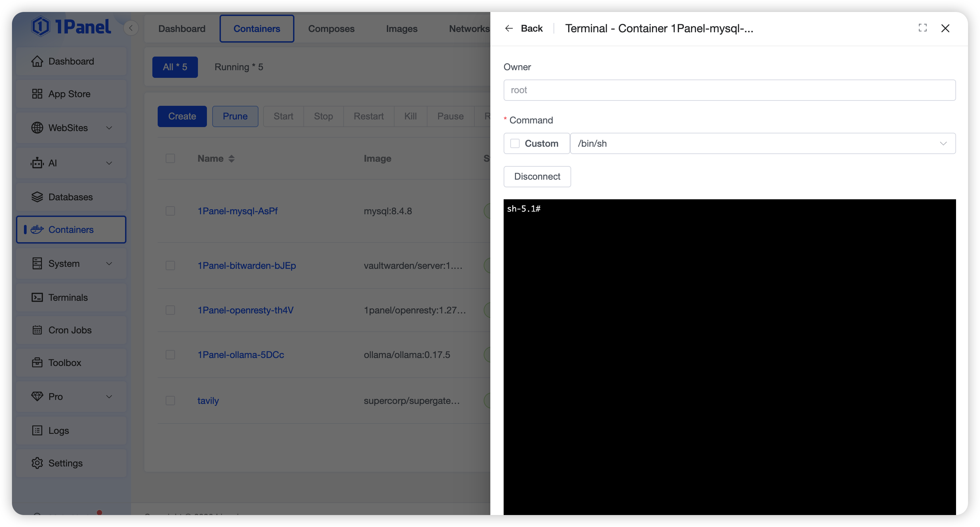Go to Cron Jobs in sidebar
The height and width of the screenshot is (527, 980).
pos(70,330)
